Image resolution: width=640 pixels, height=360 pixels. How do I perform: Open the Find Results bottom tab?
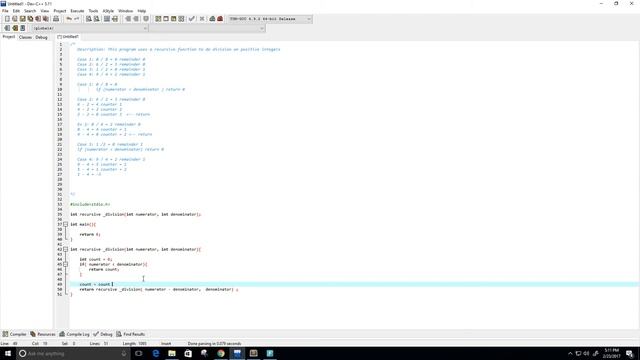point(131,334)
